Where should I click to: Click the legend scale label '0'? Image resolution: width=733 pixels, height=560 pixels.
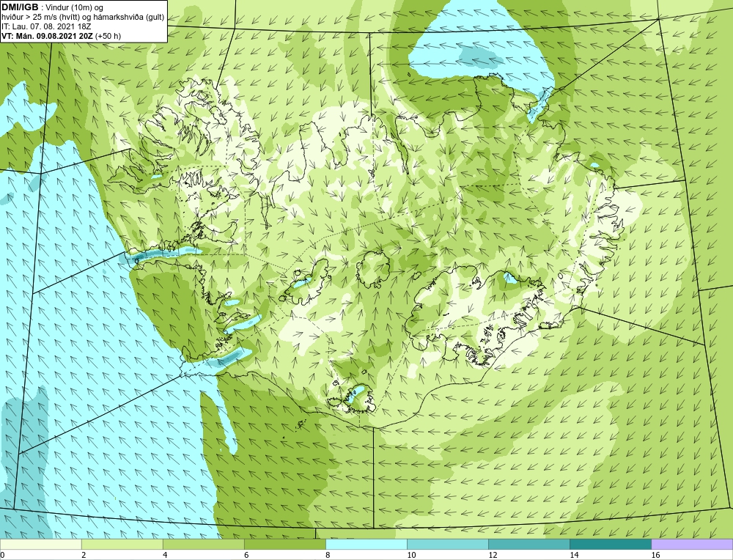tap(2, 556)
